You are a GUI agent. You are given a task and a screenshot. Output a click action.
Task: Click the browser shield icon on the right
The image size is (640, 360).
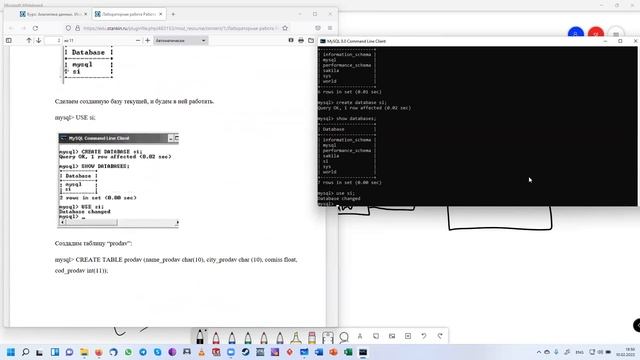(318, 28)
